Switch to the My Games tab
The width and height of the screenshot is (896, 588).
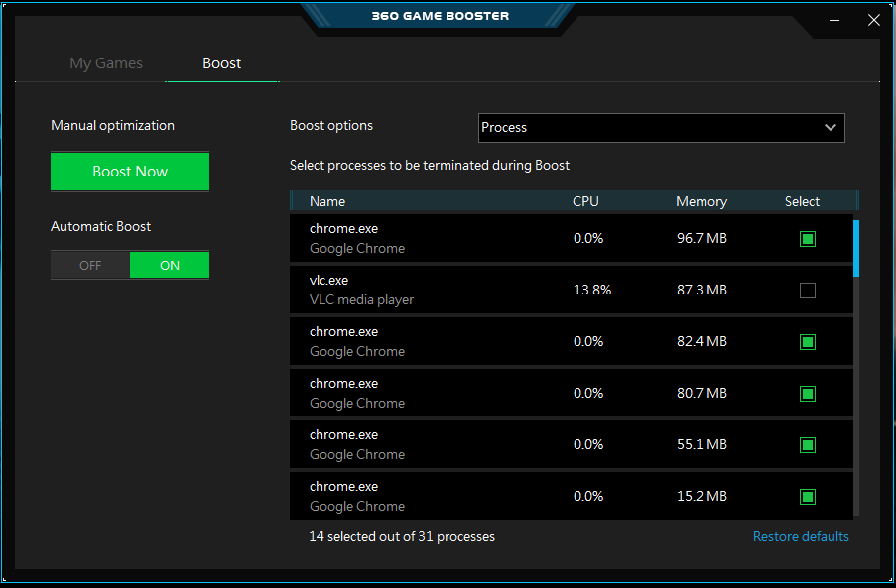(x=106, y=63)
